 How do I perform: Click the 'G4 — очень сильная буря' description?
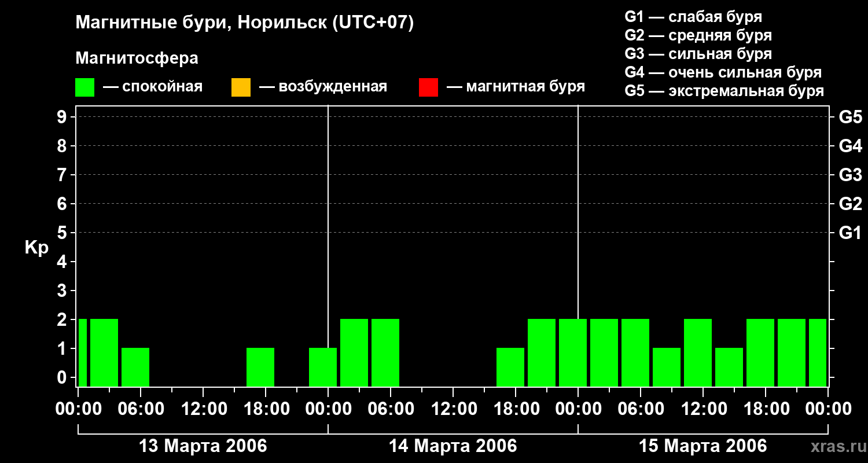click(x=723, y=72)
